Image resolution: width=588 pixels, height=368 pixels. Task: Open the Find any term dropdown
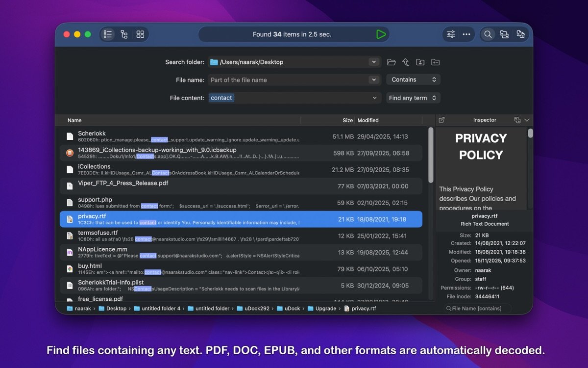coord(413,98)
